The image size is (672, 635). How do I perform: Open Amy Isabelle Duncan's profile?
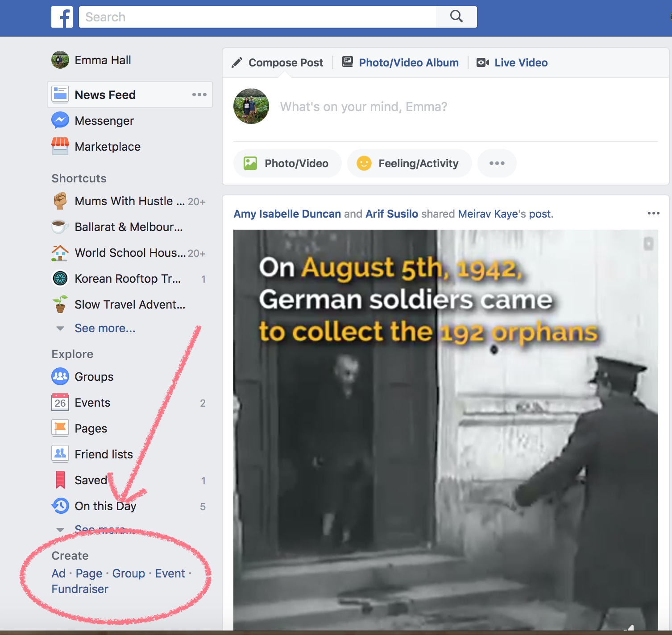pyautogui.click(x=287, y=214)
